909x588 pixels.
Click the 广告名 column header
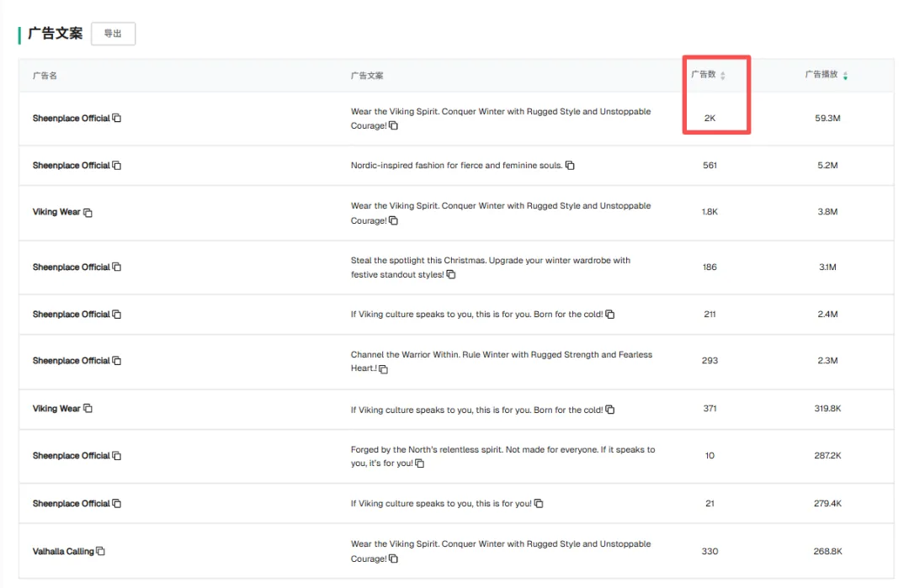(45, 76)
